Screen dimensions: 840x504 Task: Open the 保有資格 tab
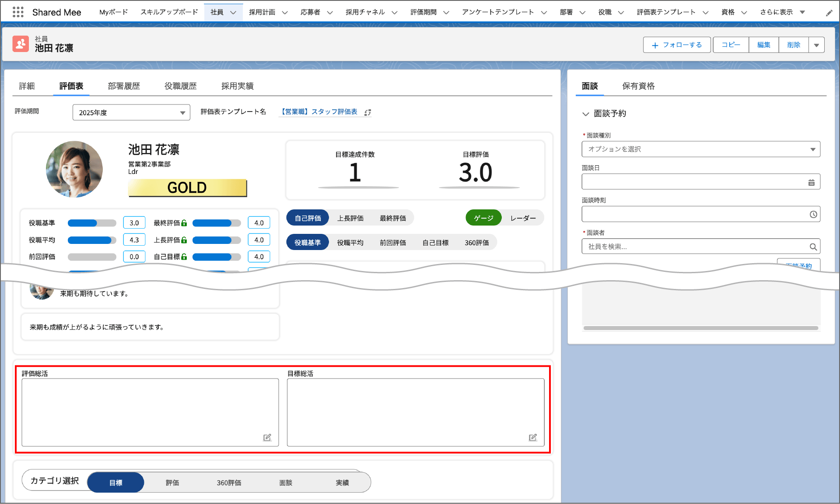click(638, 86)
